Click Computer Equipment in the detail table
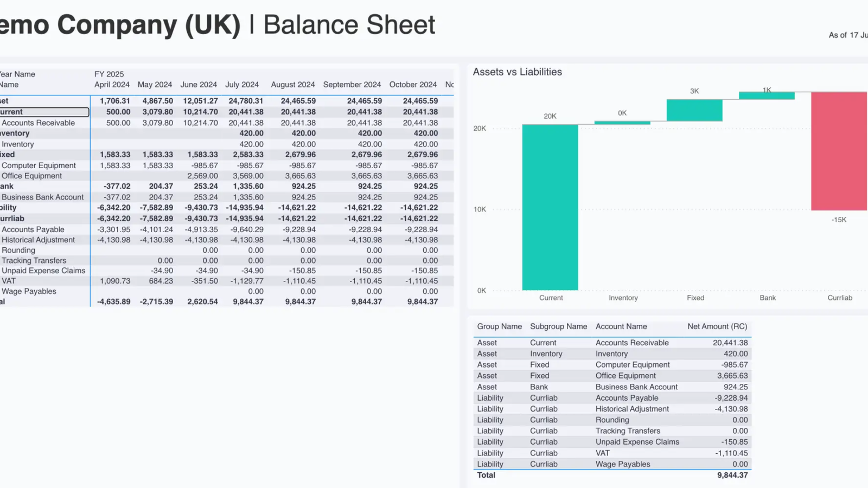The image size is (868, 488). coord(633,365)
